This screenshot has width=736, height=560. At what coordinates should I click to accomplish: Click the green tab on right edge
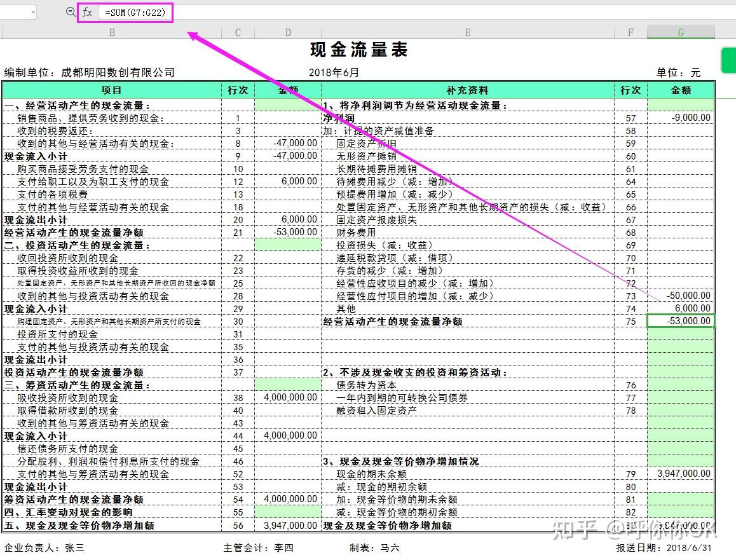click(x=730, y=60)
